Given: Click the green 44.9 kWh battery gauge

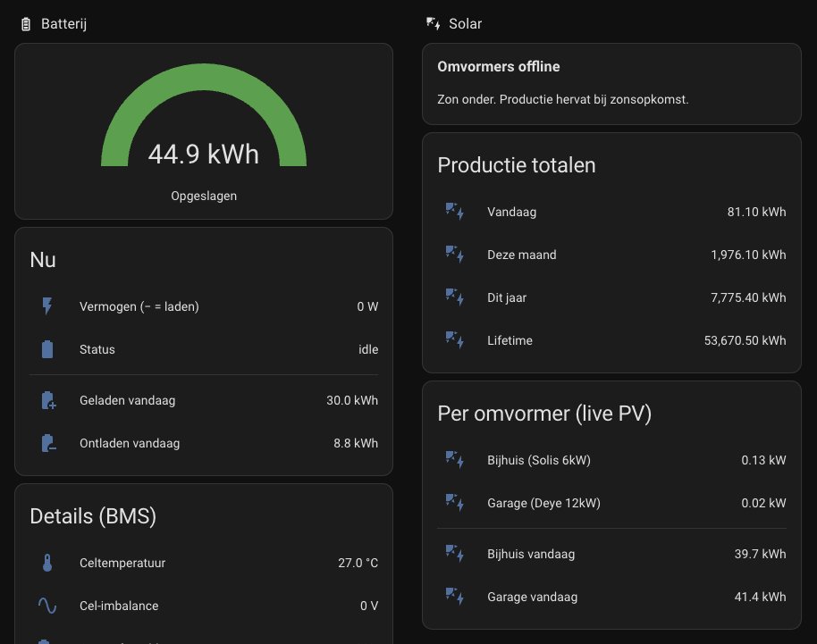Looking at the screenshot, I should (x=204, y=115).
